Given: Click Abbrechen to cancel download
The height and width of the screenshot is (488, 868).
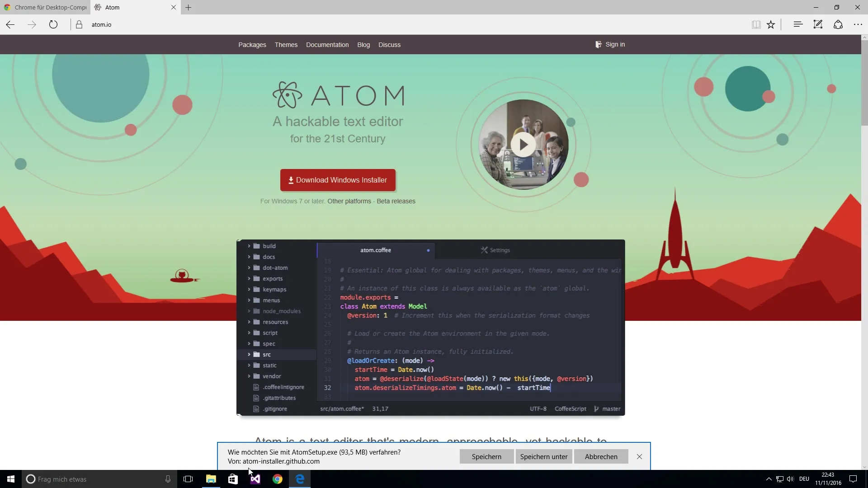Looking at the screenshot, I should coord(601,456).
